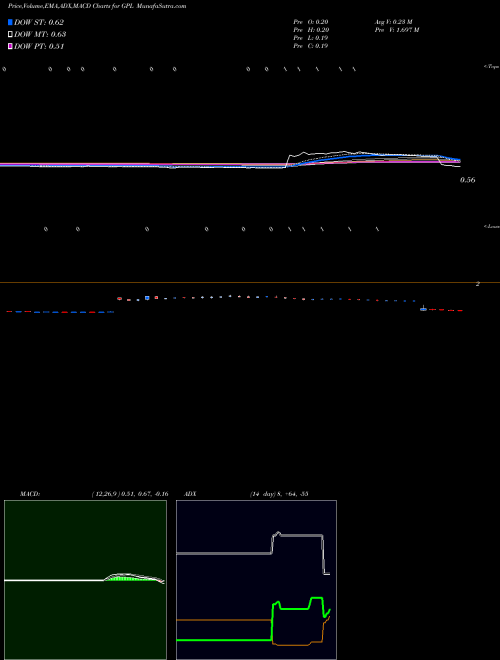This screenshot has width=500, height=660.
Task: Select the blue DOW ST legend swatch
Action: click(x=10, y=22)
